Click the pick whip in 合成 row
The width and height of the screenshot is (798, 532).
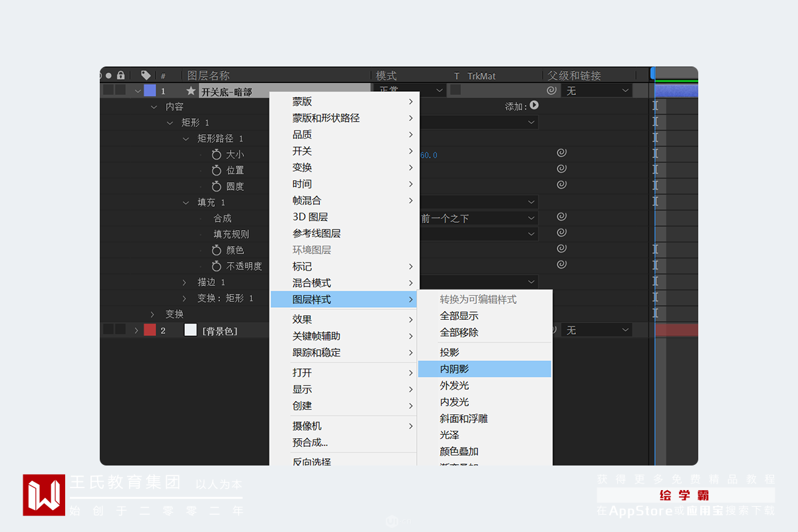coord(562,217)
